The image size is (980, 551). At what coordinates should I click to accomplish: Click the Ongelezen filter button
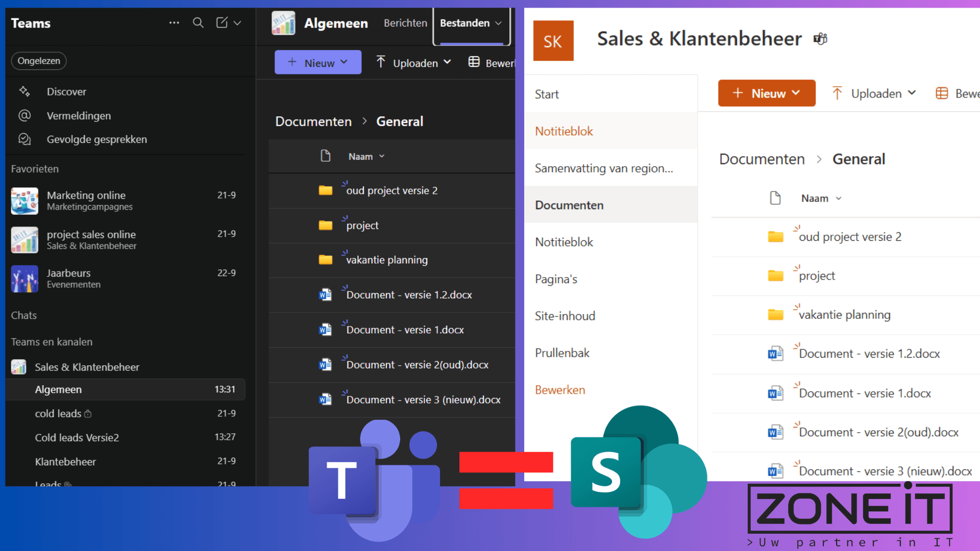click(38, 61)
